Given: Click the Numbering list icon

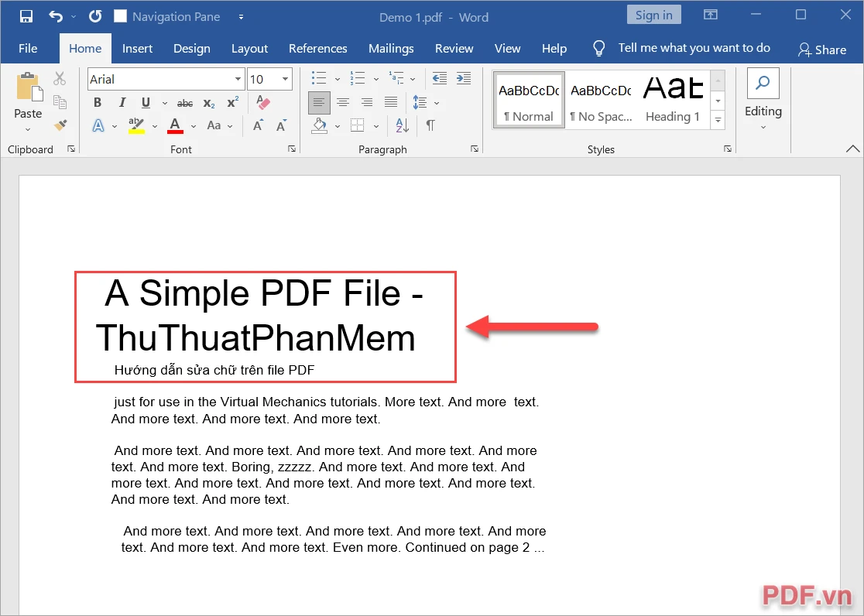Looking at the screenshot, I should [x=358, y=78].
